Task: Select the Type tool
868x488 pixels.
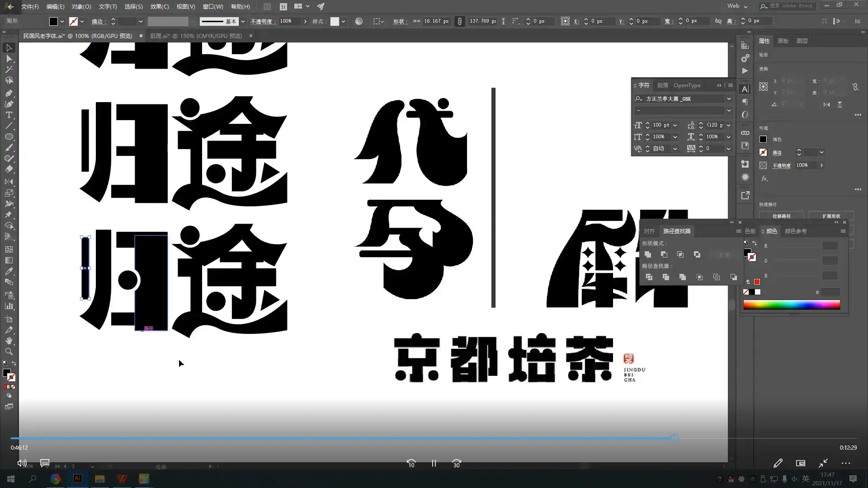Action: [9, 115]
